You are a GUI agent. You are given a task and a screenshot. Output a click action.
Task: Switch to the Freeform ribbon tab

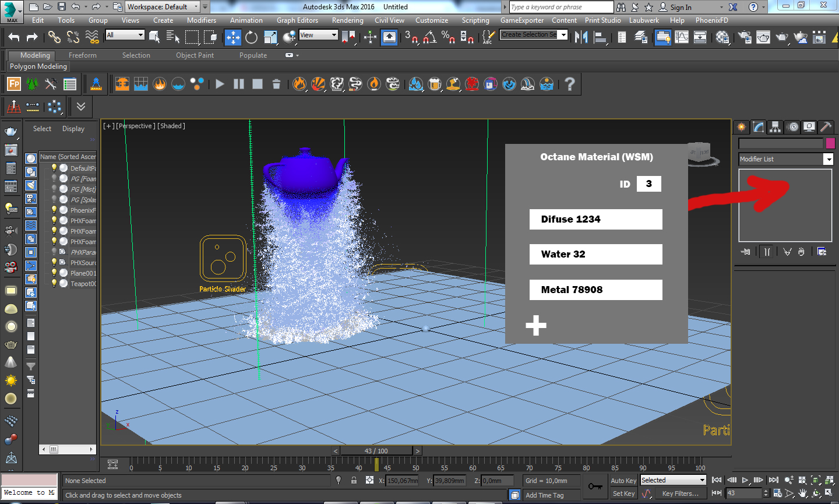point(83,55)
